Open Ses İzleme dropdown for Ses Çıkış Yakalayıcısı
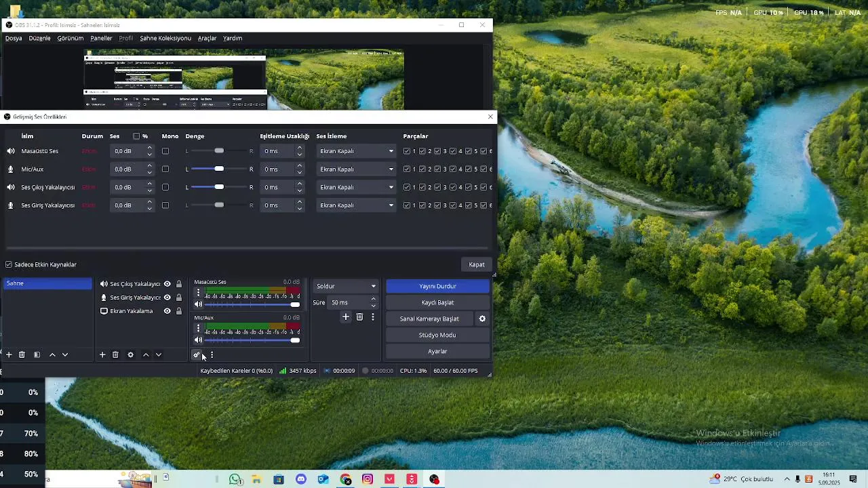This screenshot has height=488, width=868. (356, 187)
